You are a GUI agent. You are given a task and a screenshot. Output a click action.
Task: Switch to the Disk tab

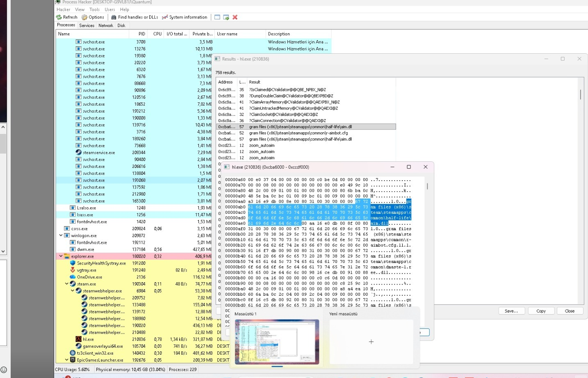point(121,25)
